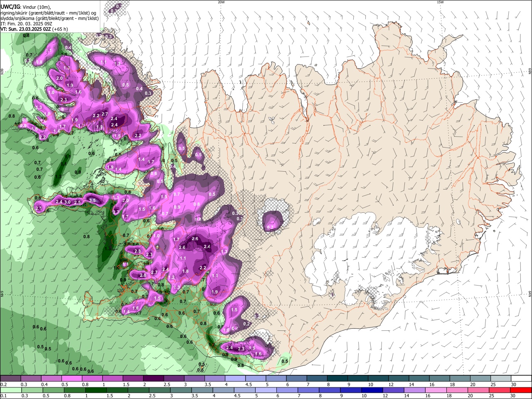The image size is (532, 399).
Task: Pick the gray-teal 18 swatch, upper legend row
Action: pos(461,379)
